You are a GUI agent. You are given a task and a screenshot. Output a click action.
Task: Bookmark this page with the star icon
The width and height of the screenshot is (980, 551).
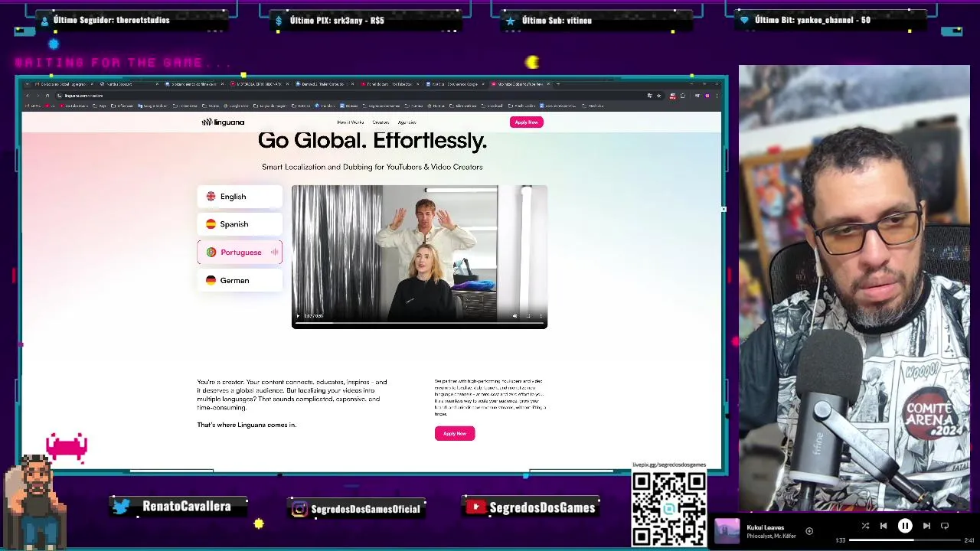(658, 96)
